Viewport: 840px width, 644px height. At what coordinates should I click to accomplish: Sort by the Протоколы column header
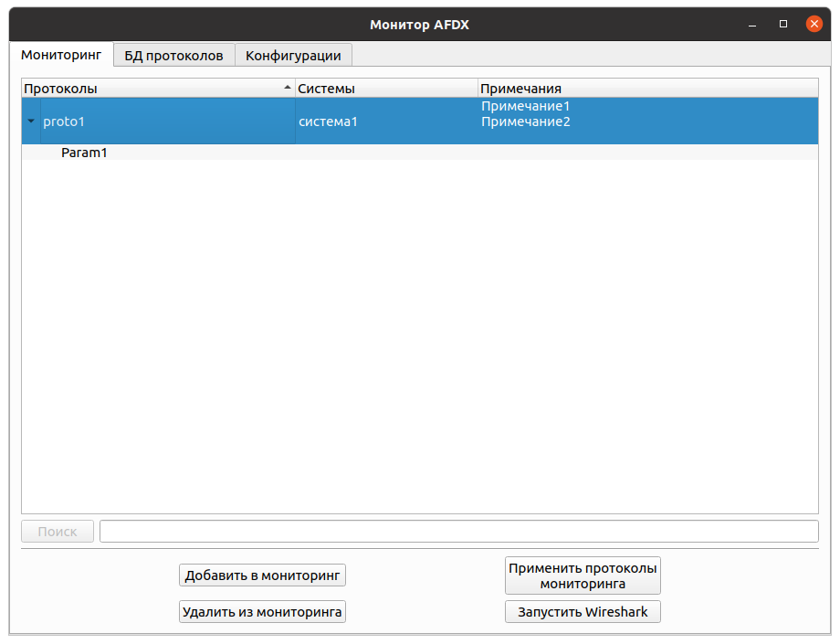click(158, 89)
